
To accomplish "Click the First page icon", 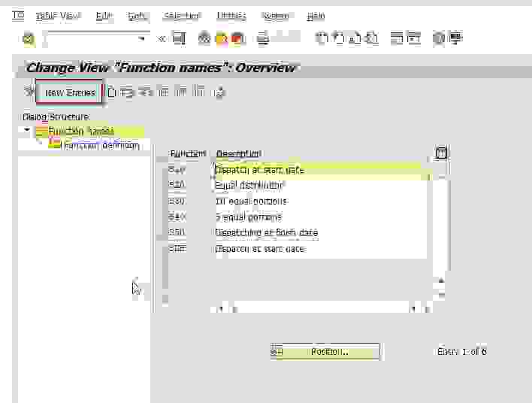I will pyautogui.click(x=322, y=38).
